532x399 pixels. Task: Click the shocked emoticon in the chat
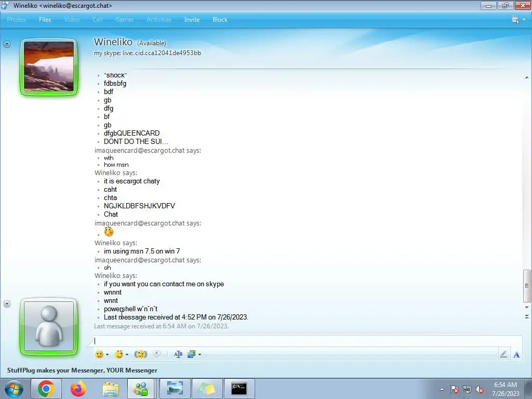click(x=109, y=232)
